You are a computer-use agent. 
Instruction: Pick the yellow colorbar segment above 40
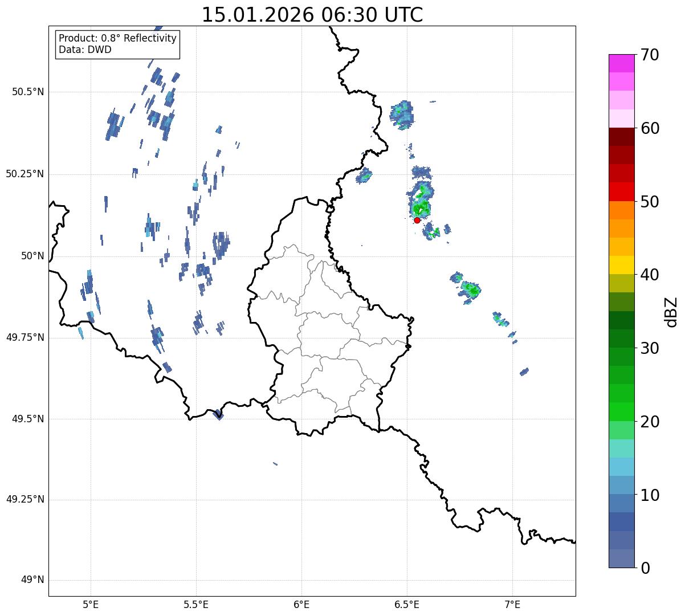[x=621, y=265]
